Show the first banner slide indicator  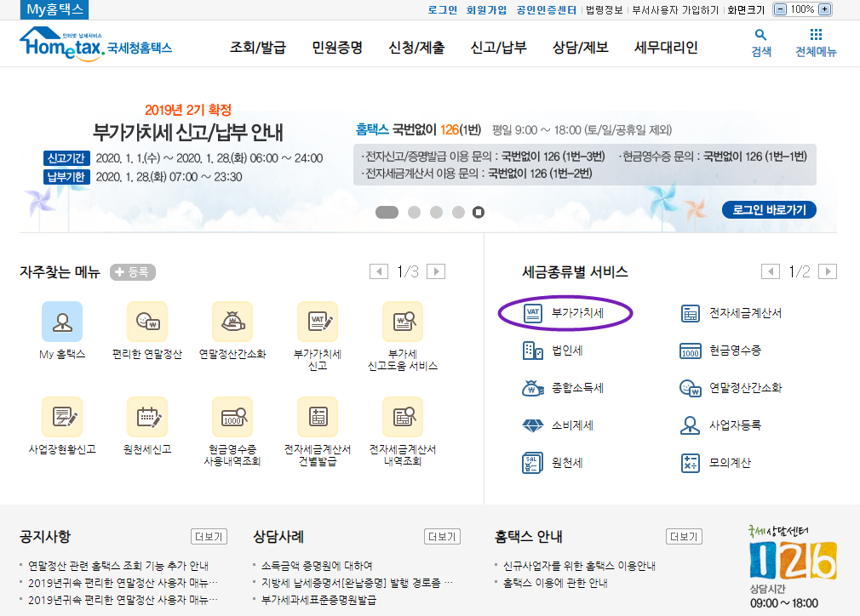coord(387,212)
